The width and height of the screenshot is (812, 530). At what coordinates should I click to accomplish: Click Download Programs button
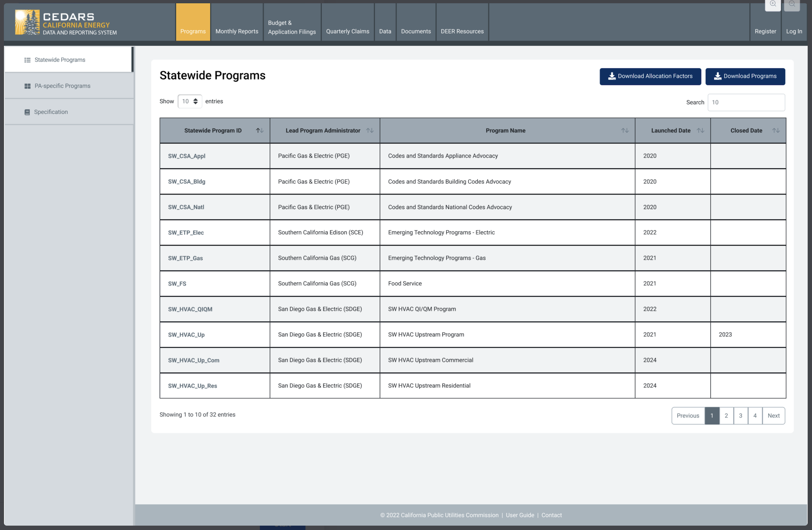[x=745, y=76]
